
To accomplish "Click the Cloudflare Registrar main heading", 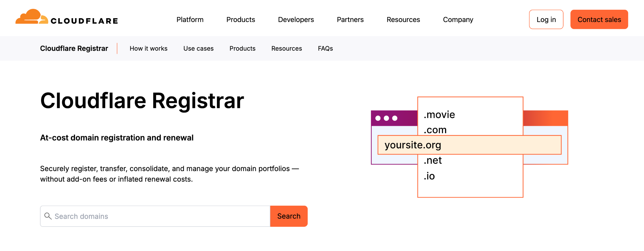I will coord(142,101).
